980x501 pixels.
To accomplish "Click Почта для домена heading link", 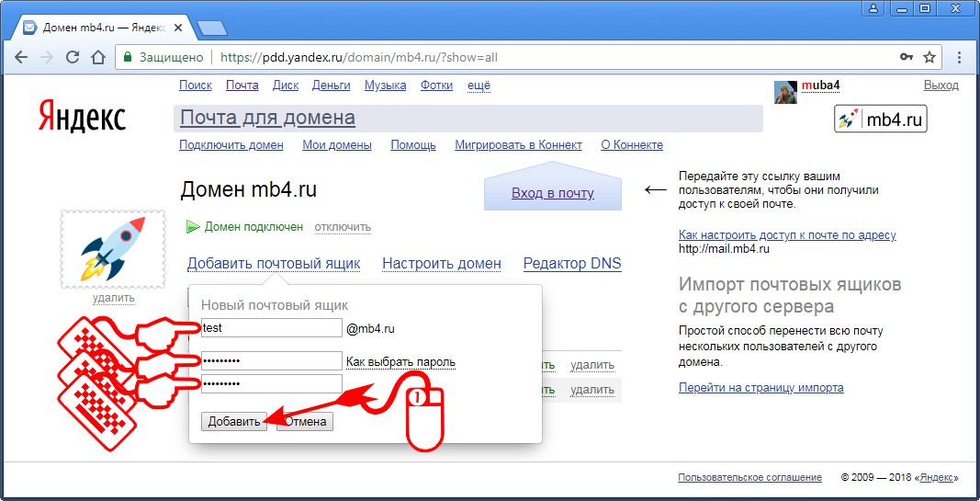I will coord(267,118).
